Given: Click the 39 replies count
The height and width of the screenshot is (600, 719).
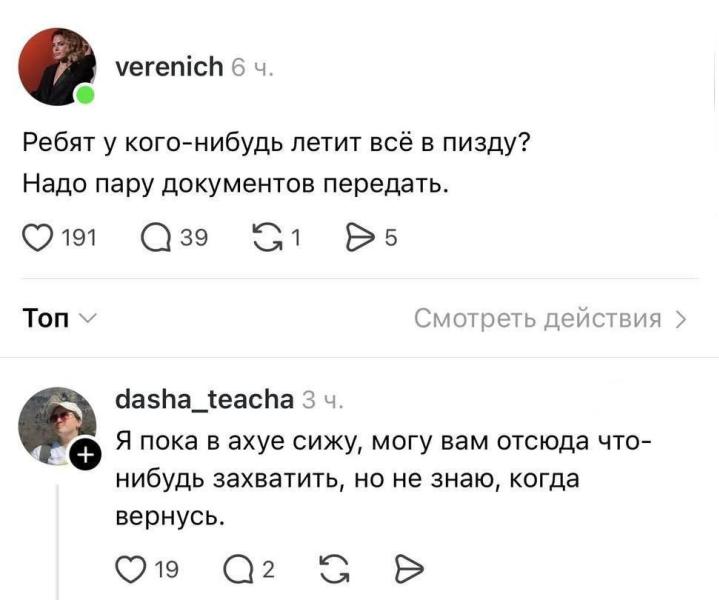Looking at the screenshot, I should pos(194,238).
